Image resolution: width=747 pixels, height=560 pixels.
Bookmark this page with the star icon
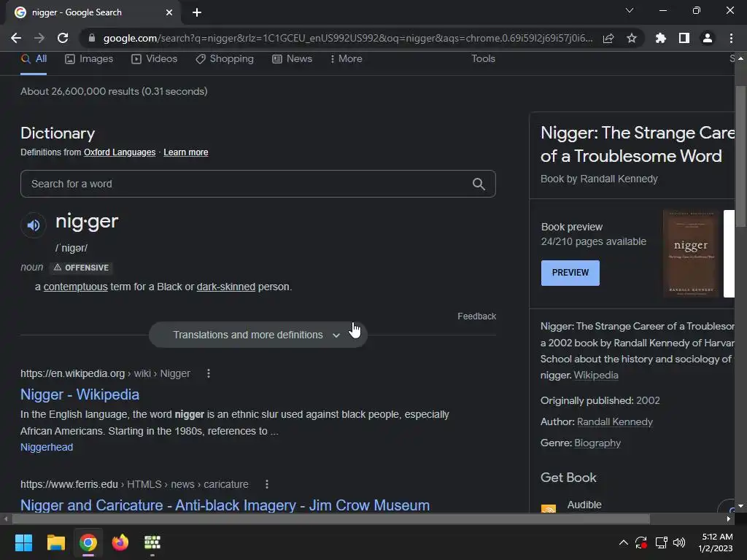[632, 38]
